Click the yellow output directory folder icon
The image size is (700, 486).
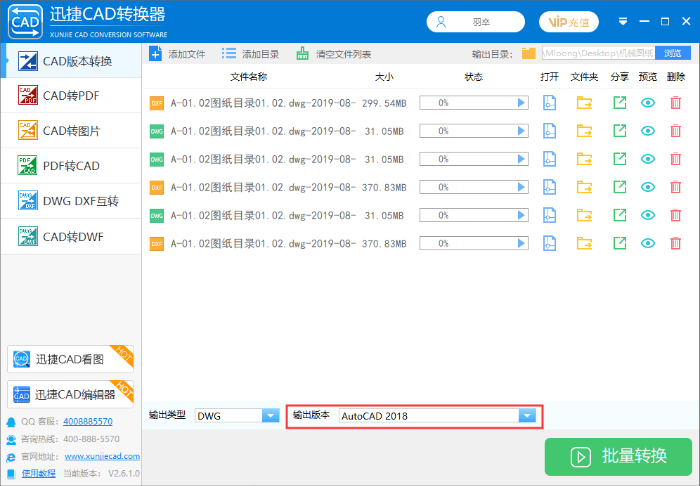[x=529, y=54]
